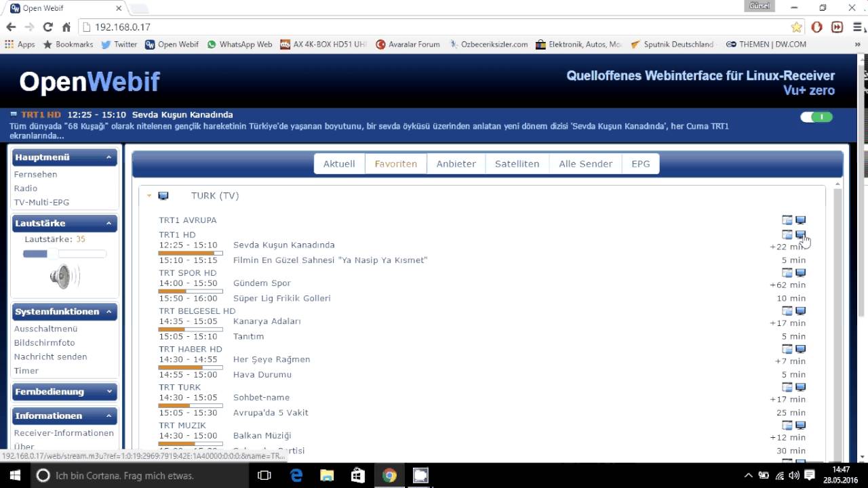
Task: Click 'Kanarya Adaları' programme entry
Action: point(267,321)
